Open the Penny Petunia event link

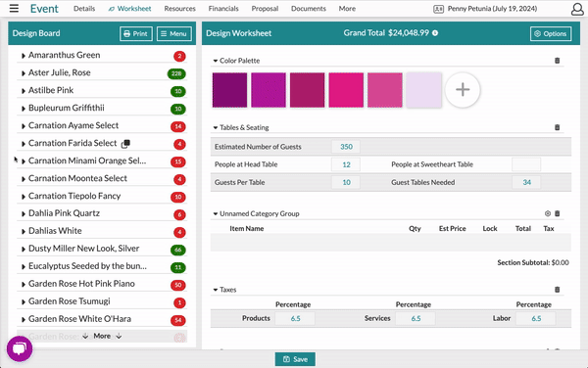(492, 9)
